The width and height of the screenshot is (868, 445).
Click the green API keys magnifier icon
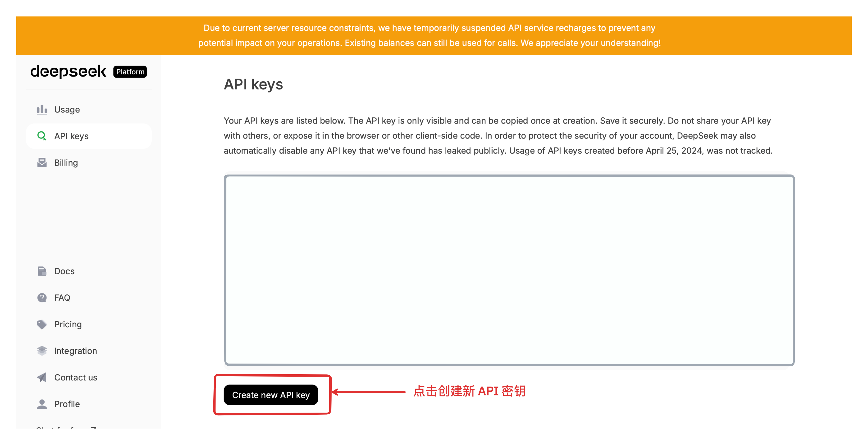(x=42, y=136)
